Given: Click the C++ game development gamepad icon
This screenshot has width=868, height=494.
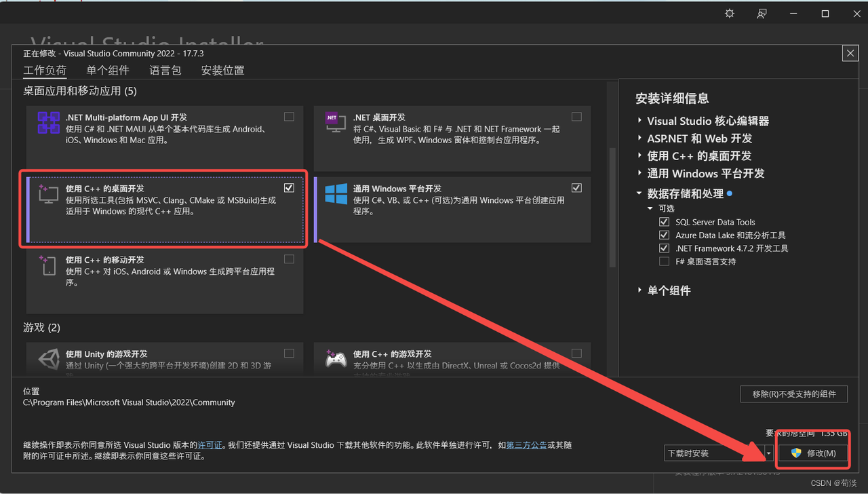Looking at the screenshot, I should pos(336,358).
